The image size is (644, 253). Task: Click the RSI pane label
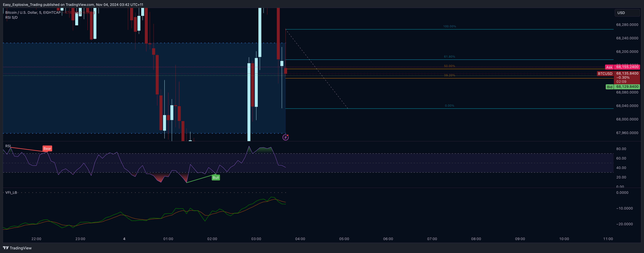pos(8,146)
